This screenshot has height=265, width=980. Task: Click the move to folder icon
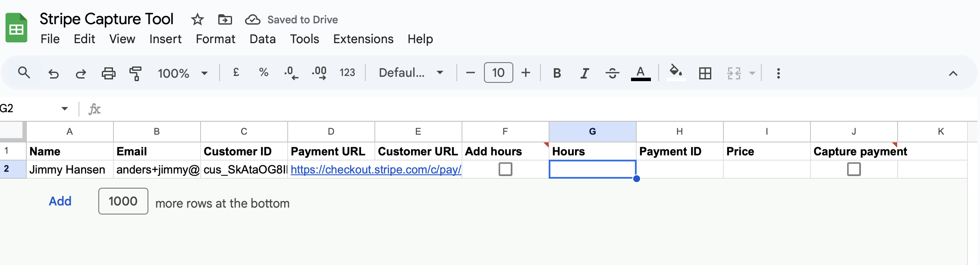click(x=225, y=19)
